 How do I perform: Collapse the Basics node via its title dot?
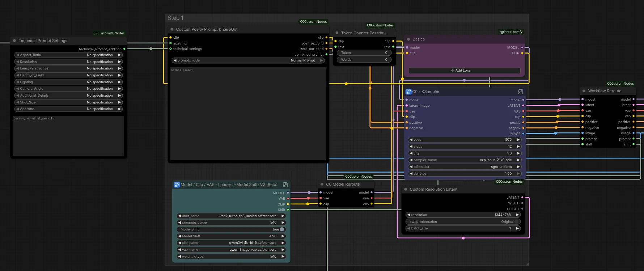[x=408, y=39]
